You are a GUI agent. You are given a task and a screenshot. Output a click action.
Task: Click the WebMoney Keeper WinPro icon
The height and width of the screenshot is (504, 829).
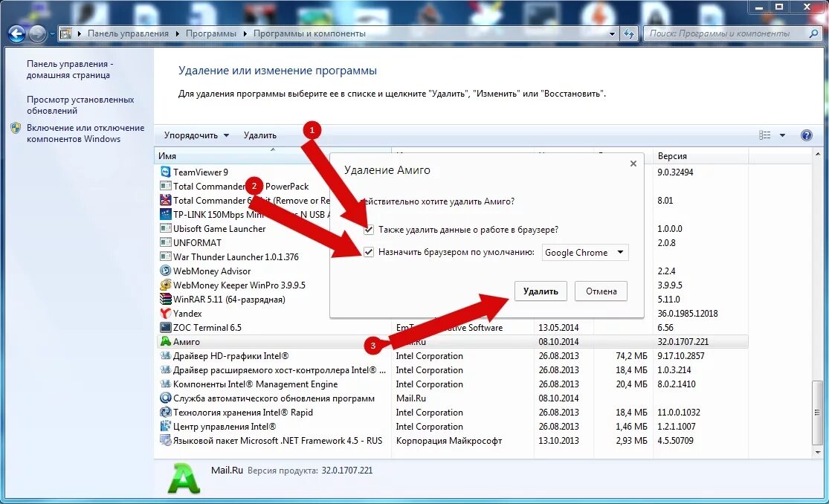pos(166,285)
